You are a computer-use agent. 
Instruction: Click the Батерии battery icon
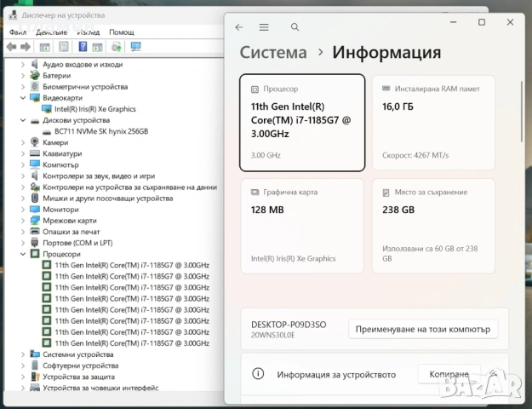pos(35,76)
